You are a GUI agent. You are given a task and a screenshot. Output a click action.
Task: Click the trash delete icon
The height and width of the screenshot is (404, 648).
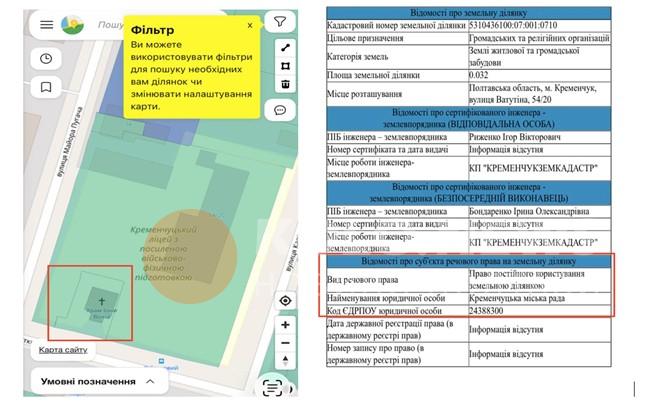[285, 84]
